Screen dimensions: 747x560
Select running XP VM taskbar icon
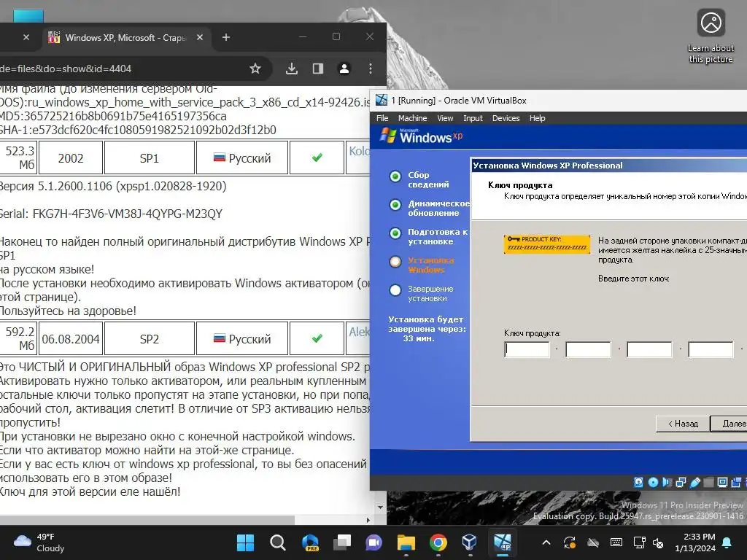(502, 542)
